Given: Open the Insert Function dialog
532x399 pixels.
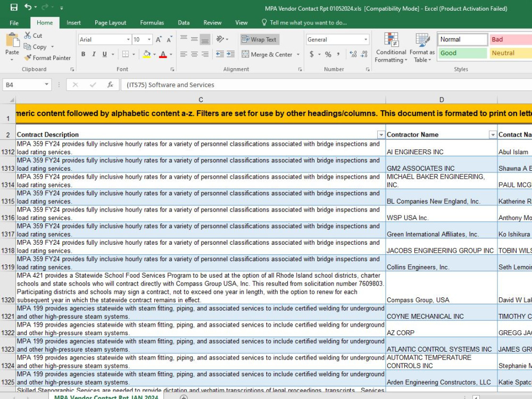Looking at the screenshot, I should (110, 85).
